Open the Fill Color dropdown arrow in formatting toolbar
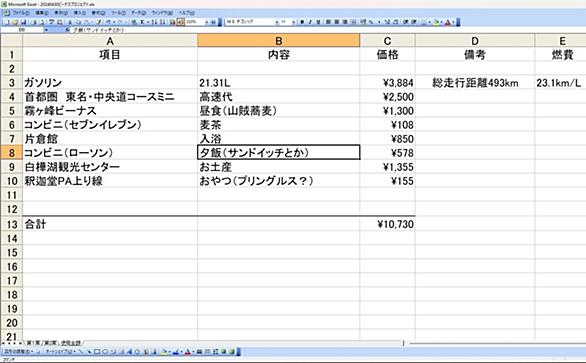Screen dimensions: 586x363 (x=441, y=22)
